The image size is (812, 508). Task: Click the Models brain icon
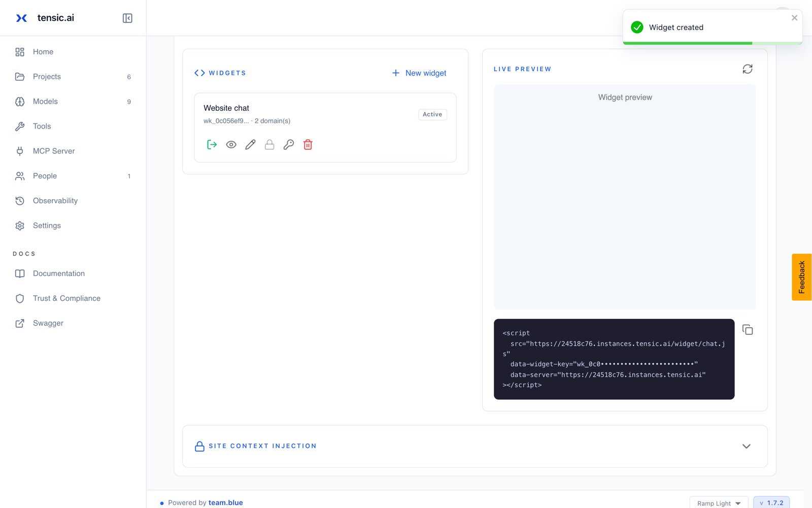pyautogui.click(x=20, y=102)
